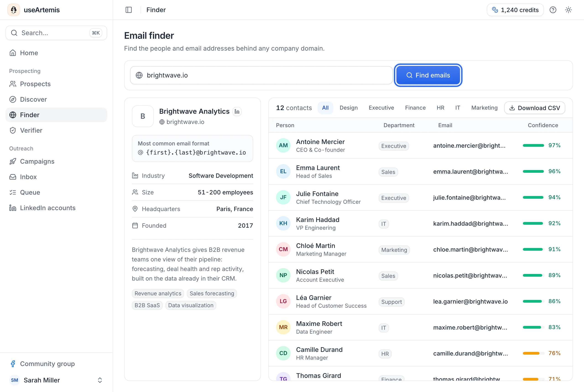The width and height of the screenshot is (584, 392).
Task: Click Chloé Martin's Marketing badge
Action: point(394,250)
